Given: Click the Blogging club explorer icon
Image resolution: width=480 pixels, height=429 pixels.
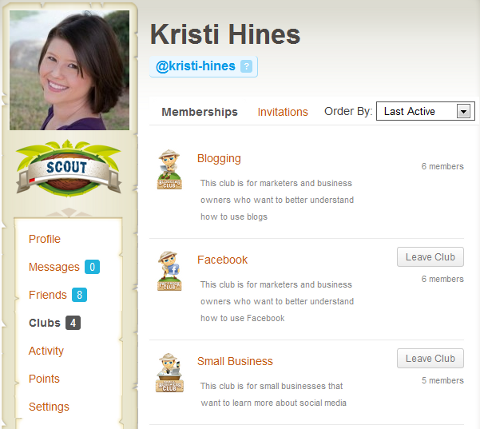Looking at the screenshot, I should 169,169.
